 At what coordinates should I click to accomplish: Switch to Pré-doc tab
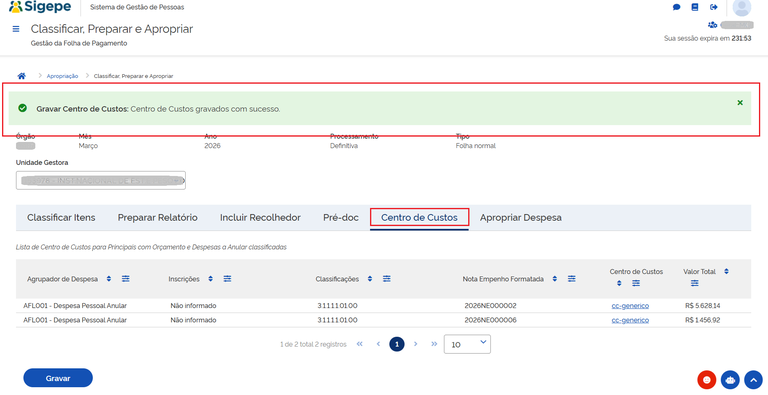(x=341, y=218)
